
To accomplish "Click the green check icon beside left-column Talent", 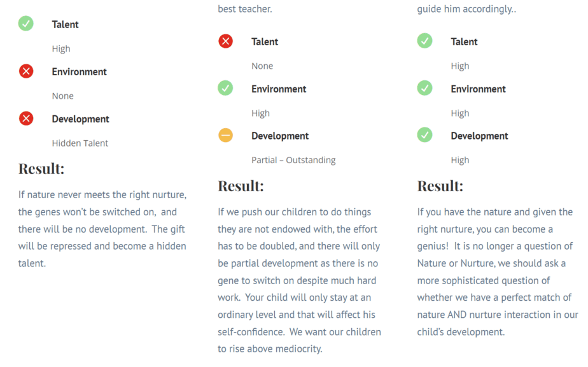I will pyautogui.click(x=26, y=24).
